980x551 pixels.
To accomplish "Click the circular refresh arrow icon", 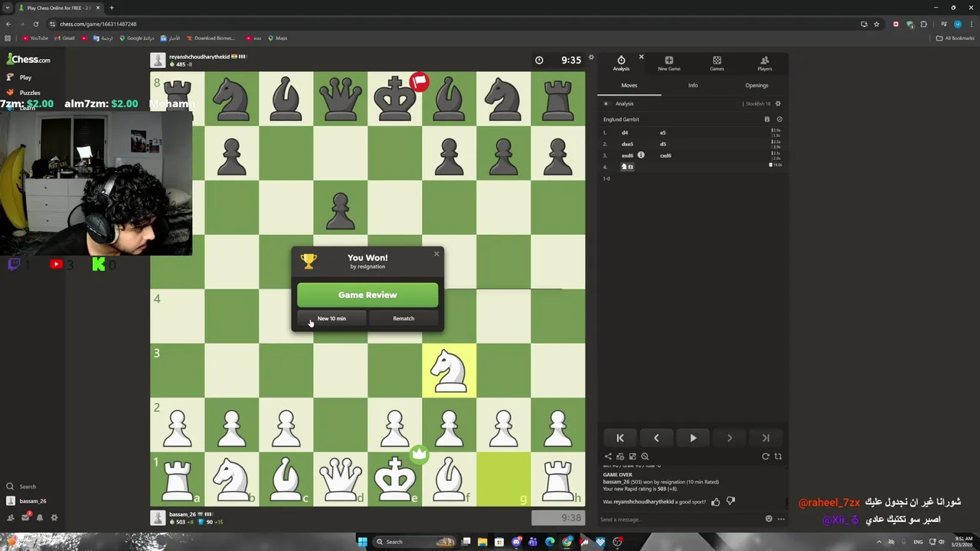I will [765, 456].
